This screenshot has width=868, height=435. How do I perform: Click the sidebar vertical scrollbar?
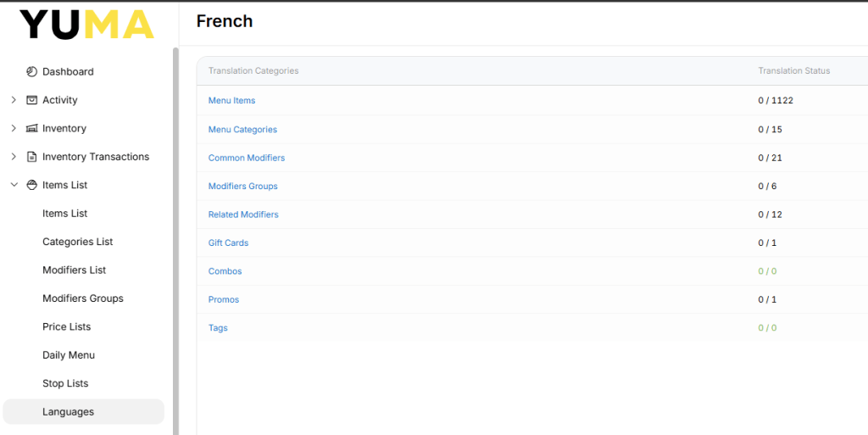pyautogui.click(x=176, y=242)
